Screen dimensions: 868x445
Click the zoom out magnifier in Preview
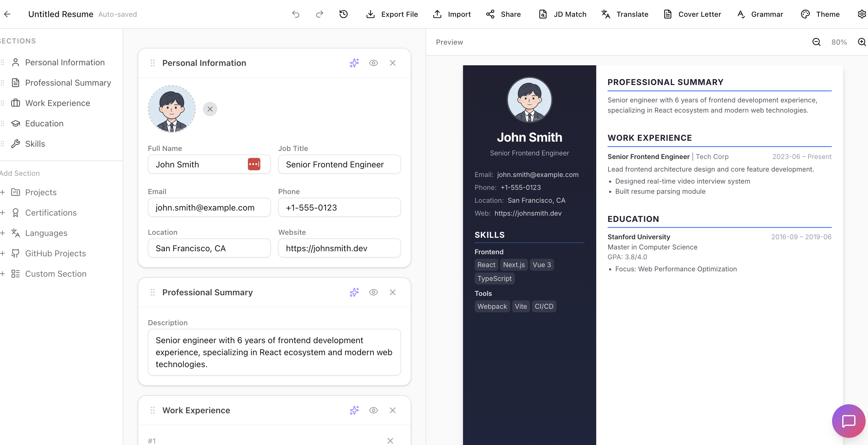coord(817,42)
